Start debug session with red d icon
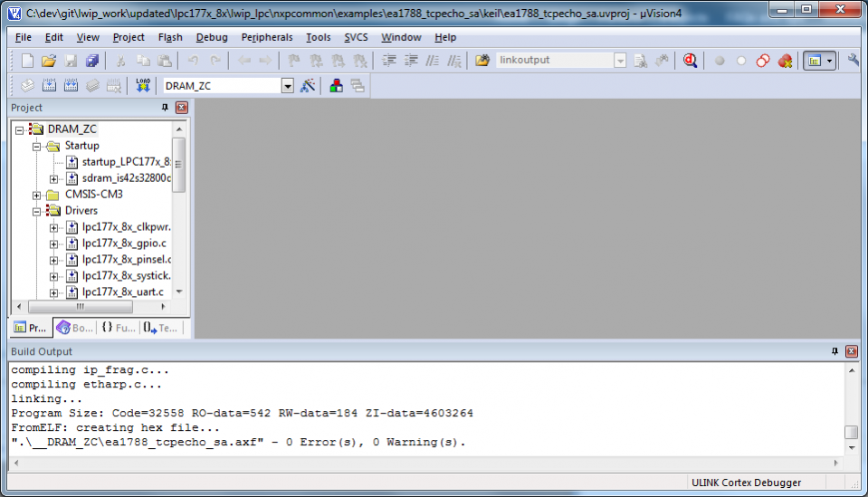The image size is (868, 497). pyautogui.click(x=690, y=61)
